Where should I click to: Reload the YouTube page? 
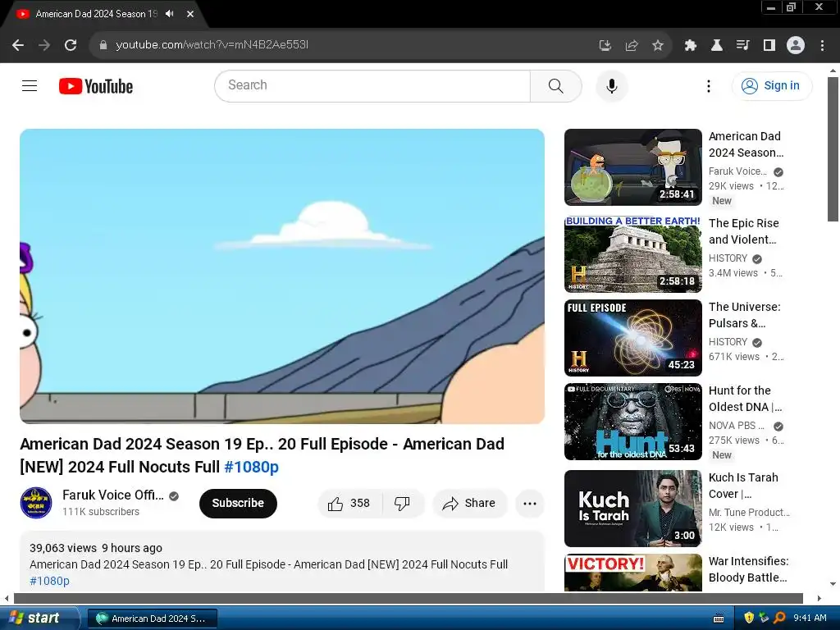point(71,45)
